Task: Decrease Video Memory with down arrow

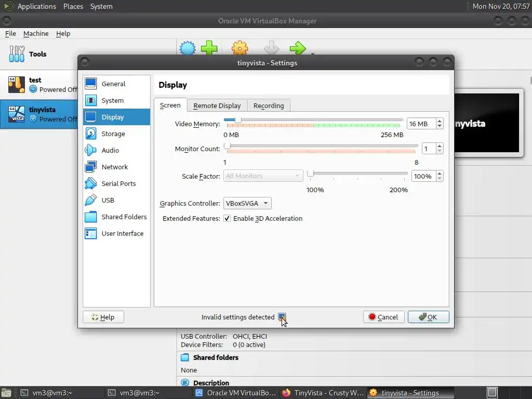Action: click(440, 127)
